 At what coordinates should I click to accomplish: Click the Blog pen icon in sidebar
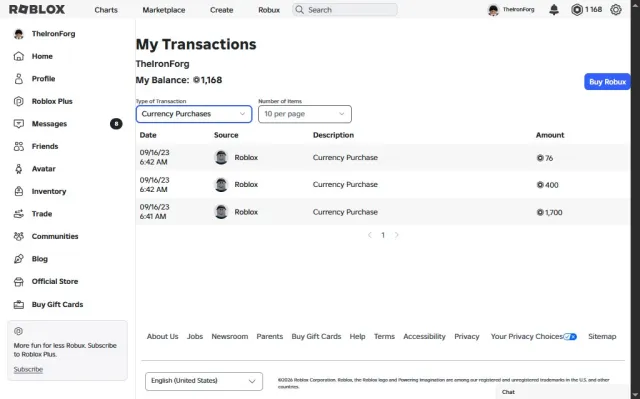19,259
